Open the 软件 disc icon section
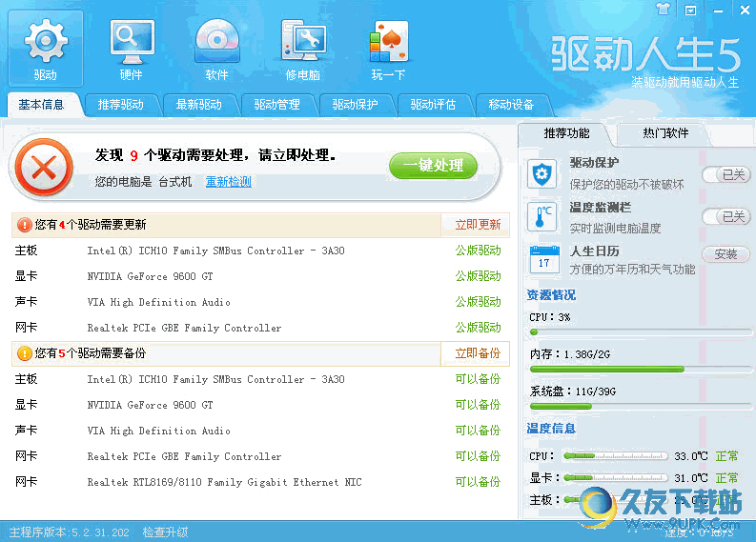 point(217,50)
